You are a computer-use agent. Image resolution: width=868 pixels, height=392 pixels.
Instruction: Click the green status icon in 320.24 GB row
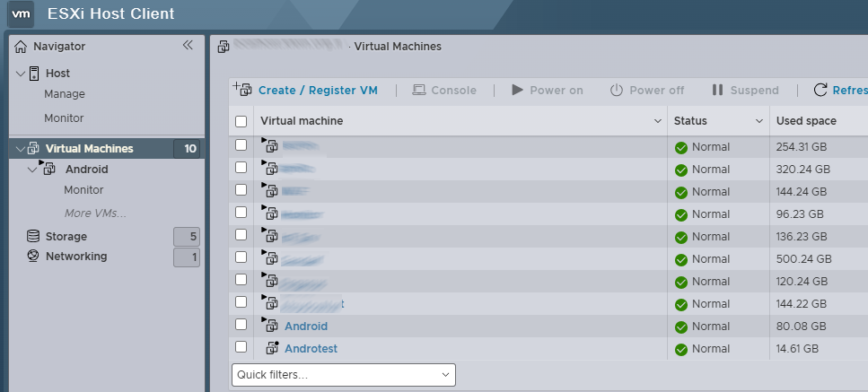click(681, 170)
